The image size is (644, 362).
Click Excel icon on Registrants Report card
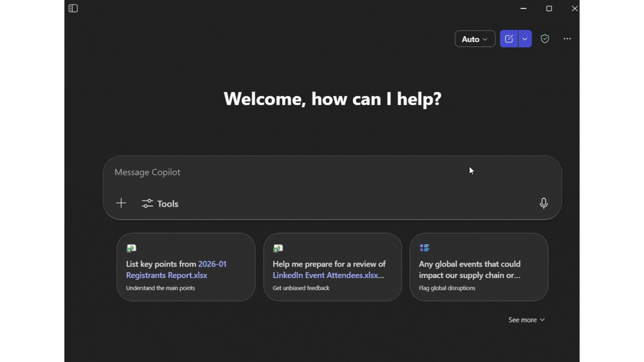[x=131, y=248]
